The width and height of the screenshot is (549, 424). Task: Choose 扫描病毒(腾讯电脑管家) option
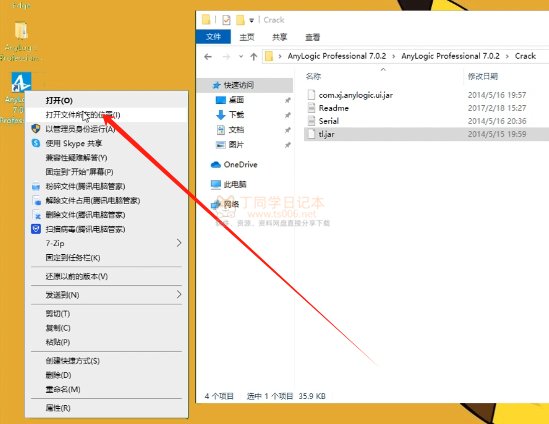coord(106,229)
